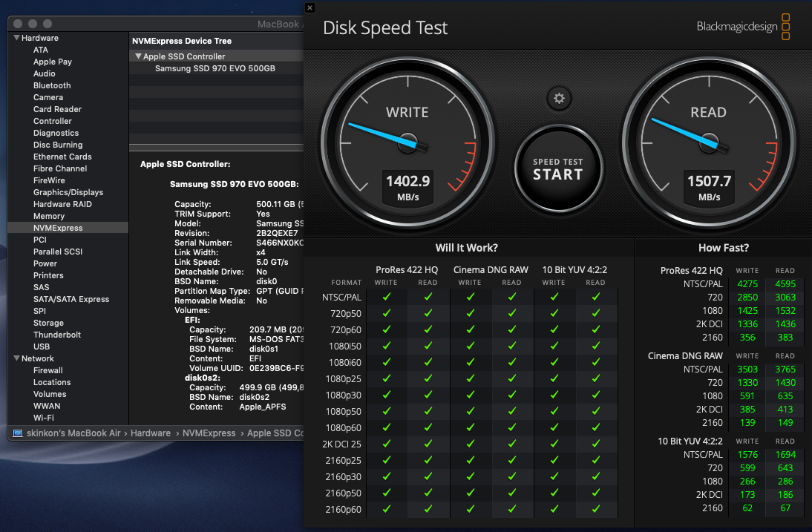Click the red close button of System Information
This screenshot has height=532, width=812.
[x=18, y=24]
